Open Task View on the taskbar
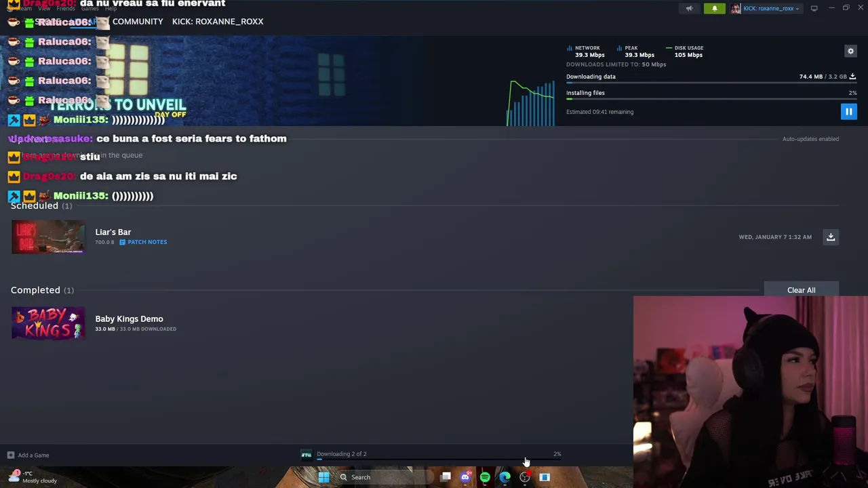The height and width of the screenshot is (488, 868). 446,477
